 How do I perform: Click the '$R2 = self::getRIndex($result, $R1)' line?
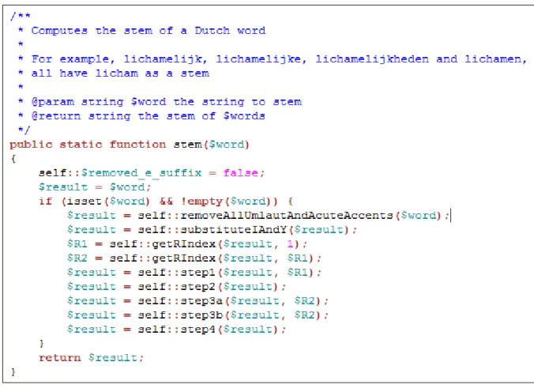point(194,258)
